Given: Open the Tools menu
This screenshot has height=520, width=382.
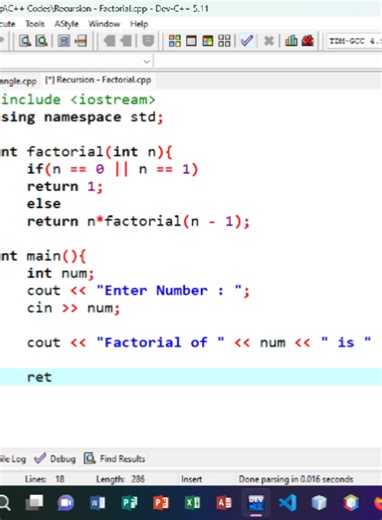Looking at the screenshot, I should click(x=35, y=24).
